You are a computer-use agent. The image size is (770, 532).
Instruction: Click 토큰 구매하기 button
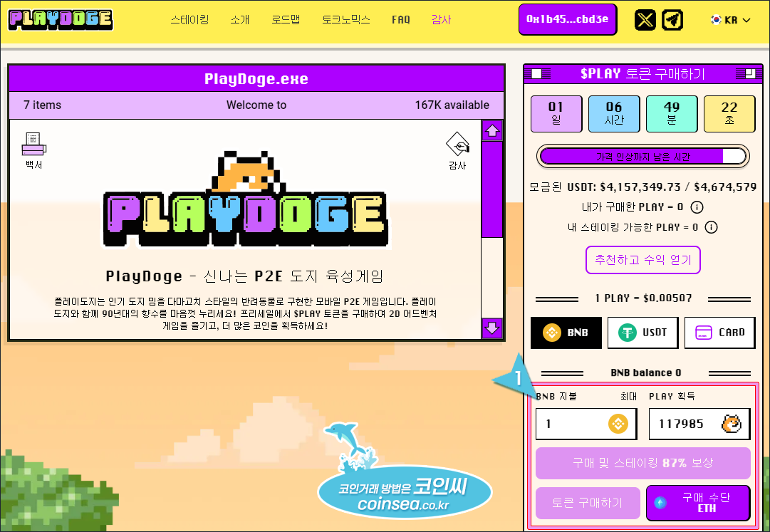point(588,503)
